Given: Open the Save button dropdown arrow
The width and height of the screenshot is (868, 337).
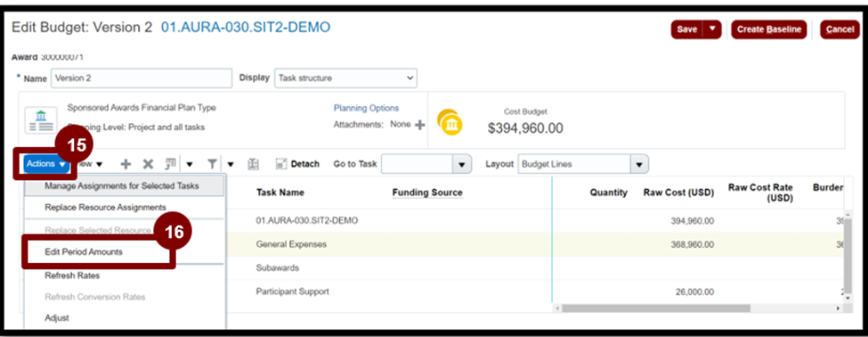Looking at the screenshot, I should click(x=712, y=29).
